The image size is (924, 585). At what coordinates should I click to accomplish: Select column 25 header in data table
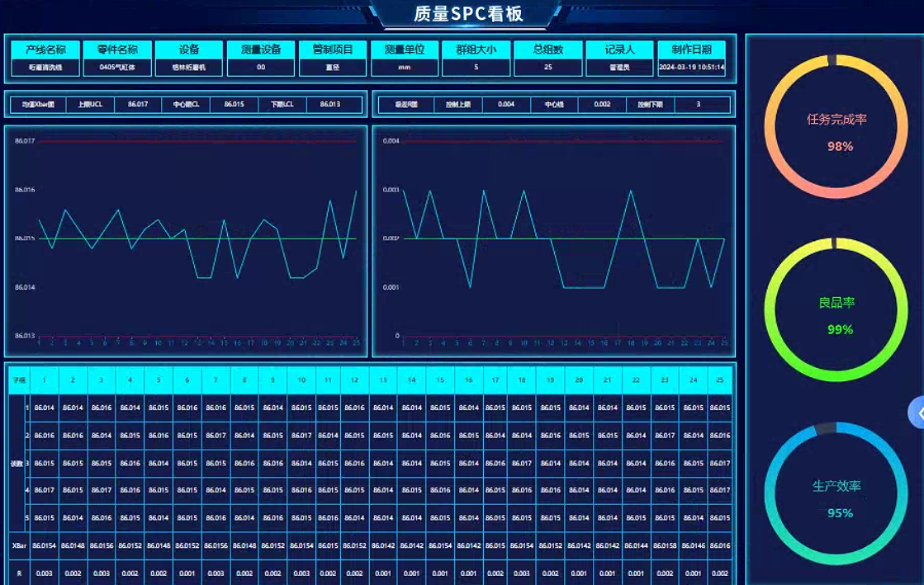point(719,380)
